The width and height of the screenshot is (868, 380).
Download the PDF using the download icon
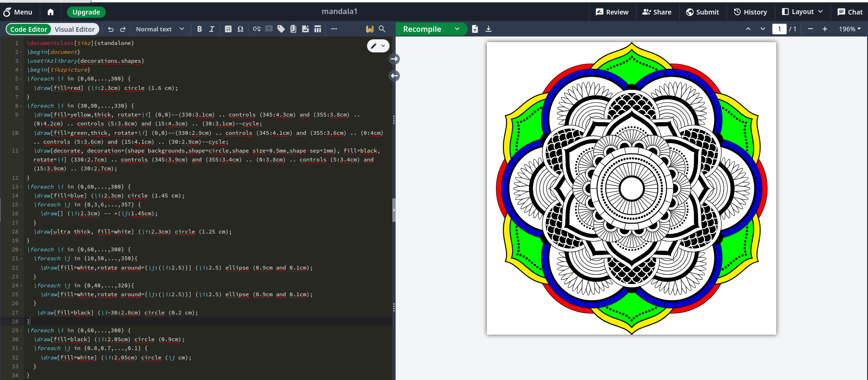point(488,29)
